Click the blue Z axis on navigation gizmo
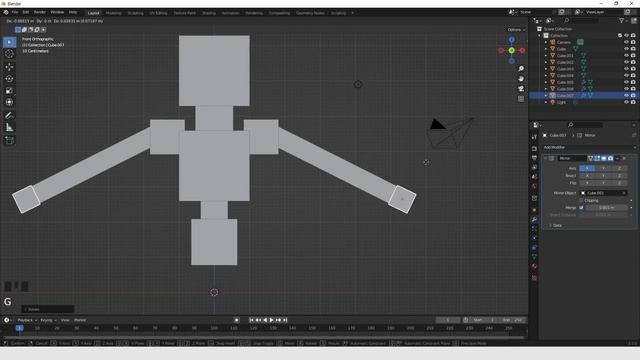 coord(512,40)
